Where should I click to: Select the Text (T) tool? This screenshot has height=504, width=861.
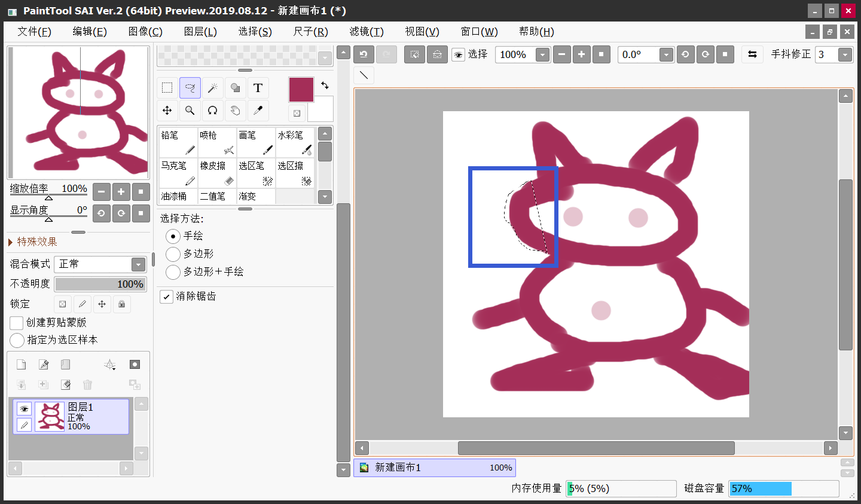click(258, 88)
